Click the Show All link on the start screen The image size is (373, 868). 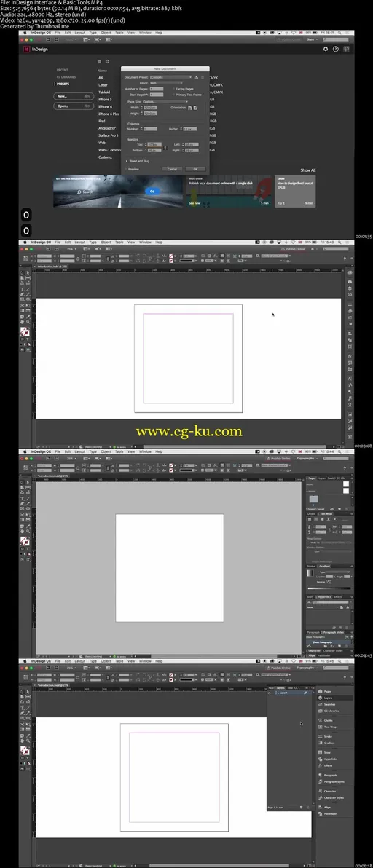[x=308, y=170]
